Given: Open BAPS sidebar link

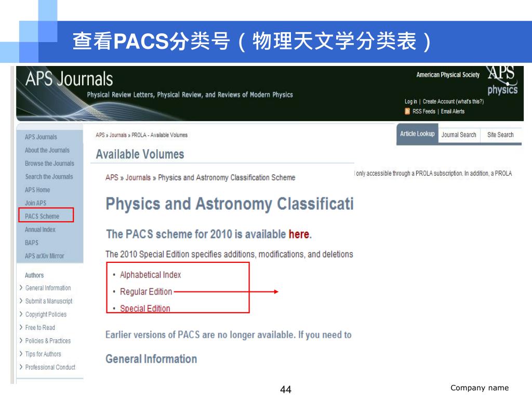Looking at the screenshot, I should 32,243.
